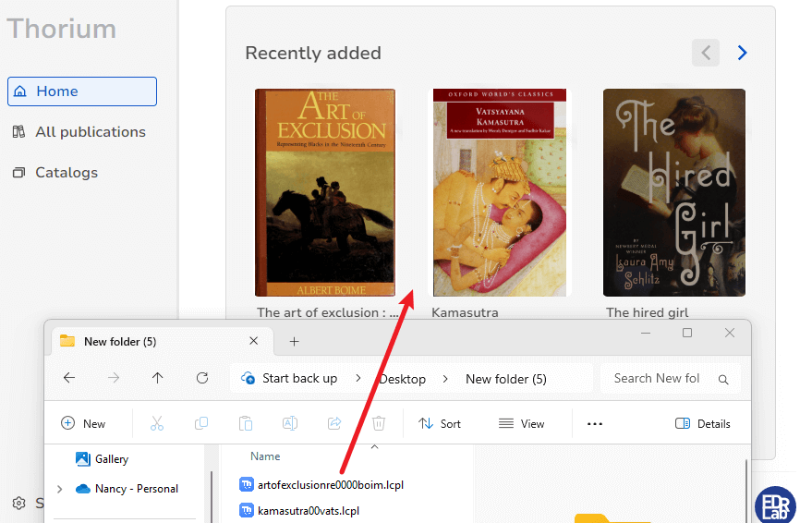Open the View dropdown
The height and width of the screenshot is (523, 812).
(522, 423)
